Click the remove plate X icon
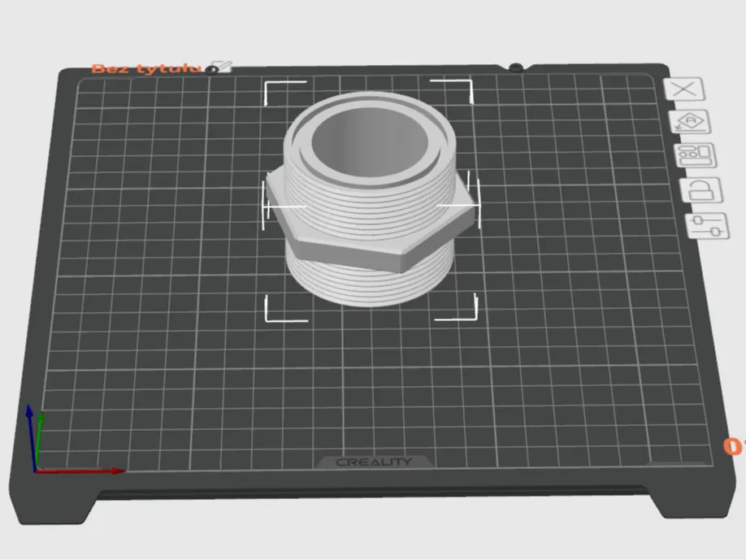 point(684,89)
